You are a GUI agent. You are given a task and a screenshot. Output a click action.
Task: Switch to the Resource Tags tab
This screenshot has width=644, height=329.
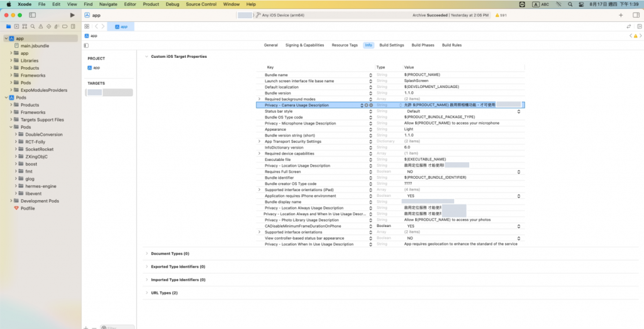tap(345, 45)
